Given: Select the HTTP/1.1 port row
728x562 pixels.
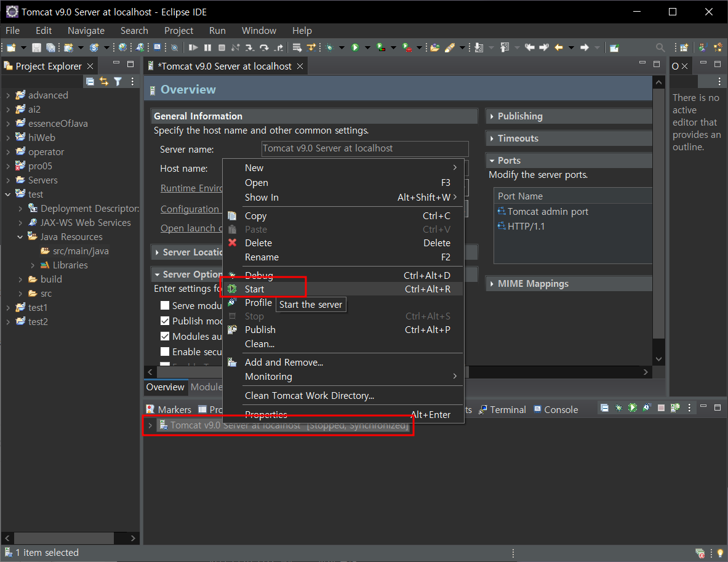Looking at the screenshot, I should tap(573, 226).
